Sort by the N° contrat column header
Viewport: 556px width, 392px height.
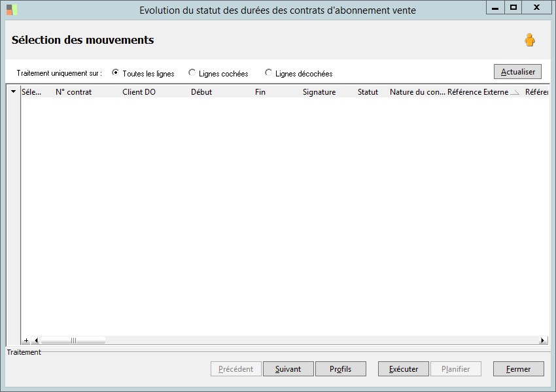(74, 92)
